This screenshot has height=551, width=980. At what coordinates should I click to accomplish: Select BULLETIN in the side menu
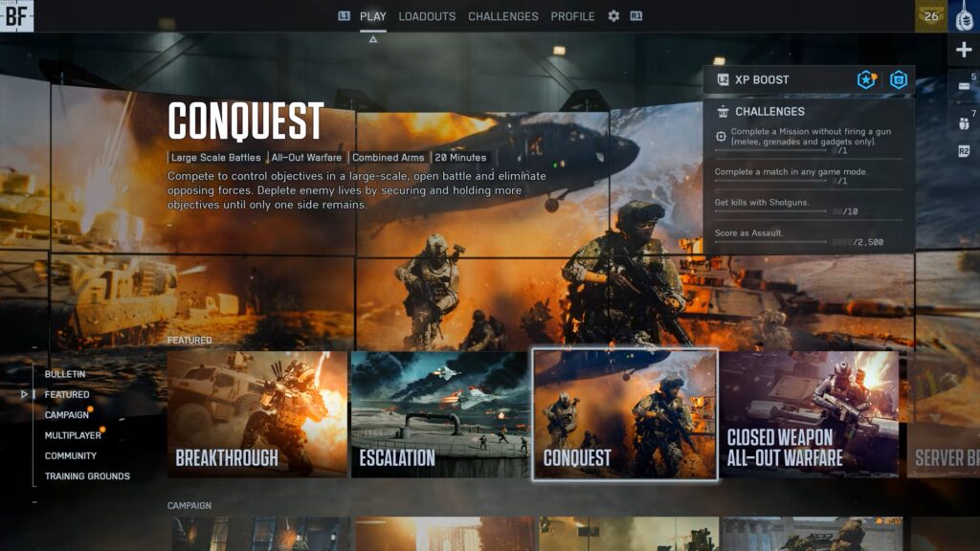65,374
